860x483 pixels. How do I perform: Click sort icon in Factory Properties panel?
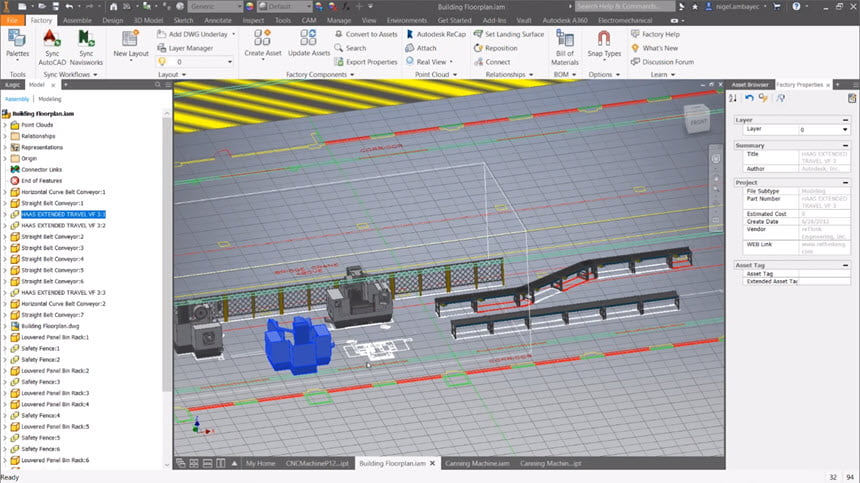pyautogui.click(x=733, y=98)
